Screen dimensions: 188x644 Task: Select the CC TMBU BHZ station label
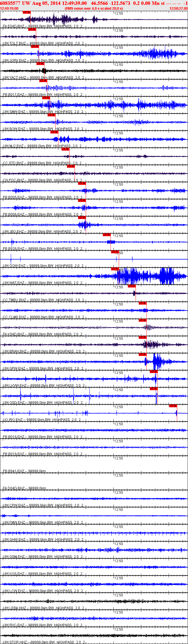click(44, 300)
